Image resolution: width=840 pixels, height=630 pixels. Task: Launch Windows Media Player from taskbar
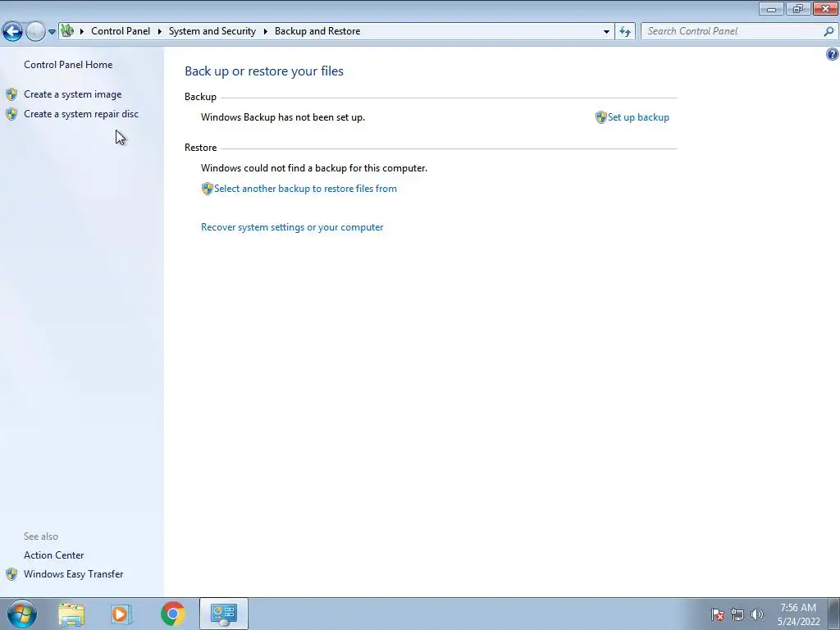(121, 614)
